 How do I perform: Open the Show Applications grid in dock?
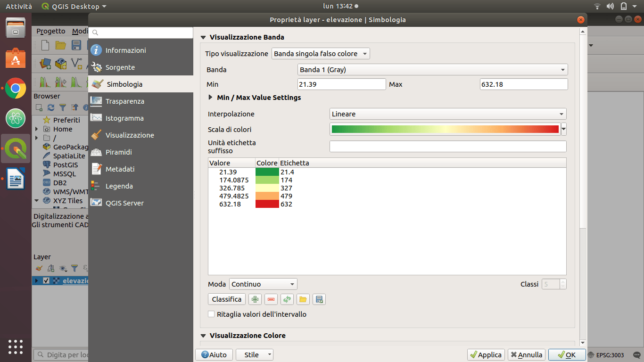click(x=16, y=346)
